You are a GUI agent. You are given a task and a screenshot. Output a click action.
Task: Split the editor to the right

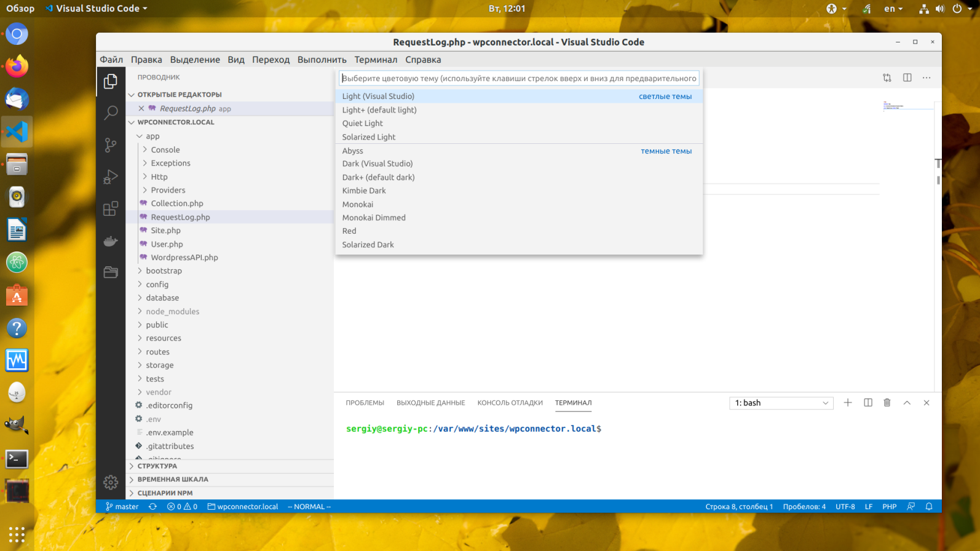coord(907,78)
